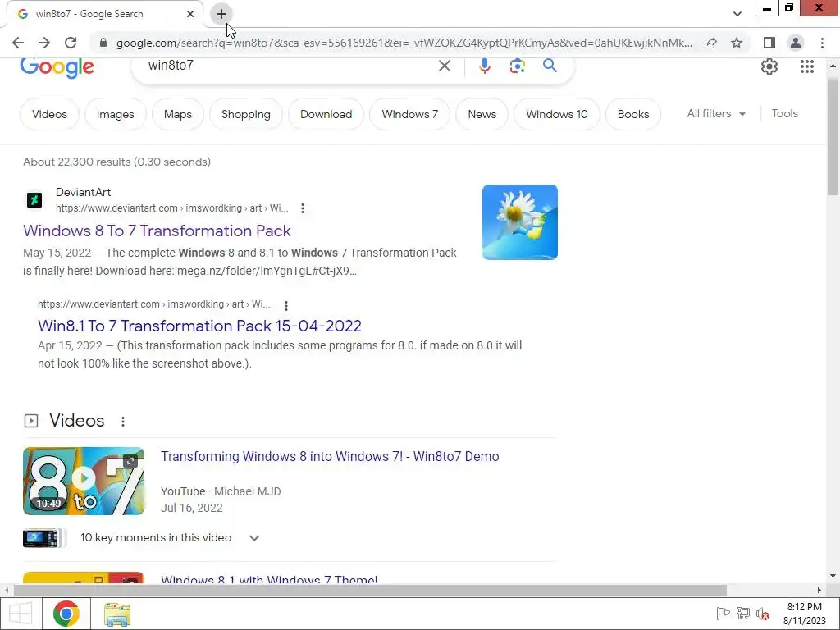
Task: Open search Tools options
Action: pyautogui.click(x=784, y=113)
